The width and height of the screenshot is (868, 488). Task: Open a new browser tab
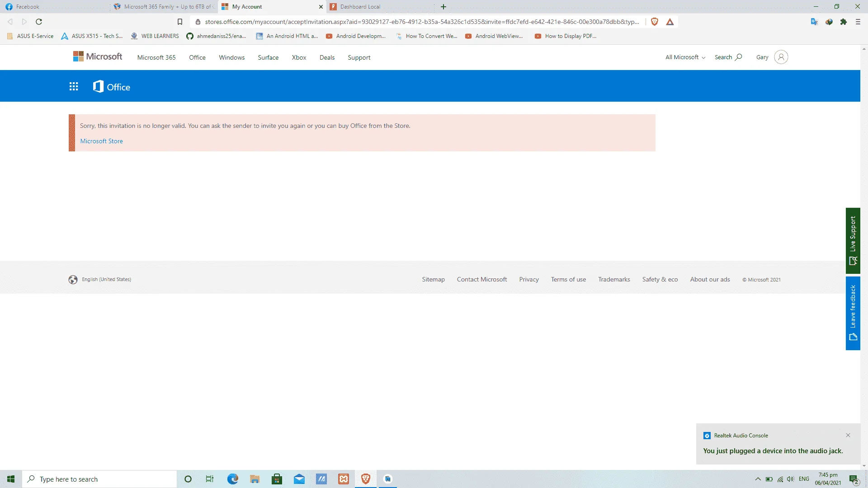click(x=443, y=7)
